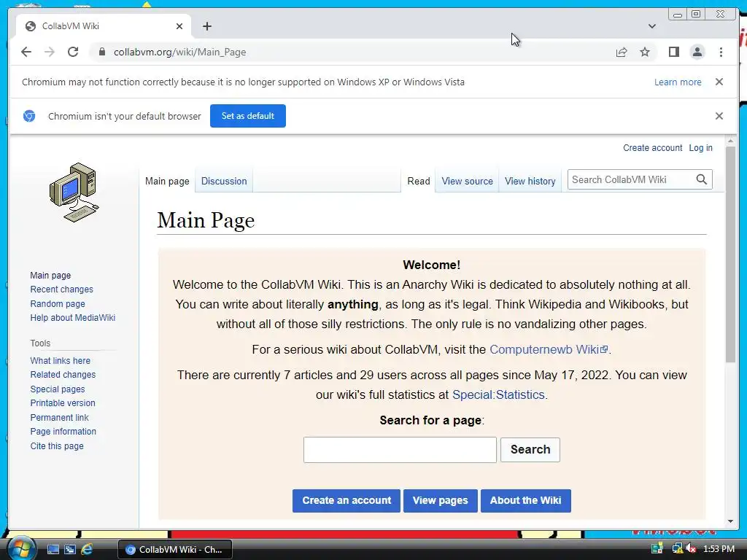Open Help about MediaWiki link
The width and height of the screenshot is (747, 560).
(72, 318)
